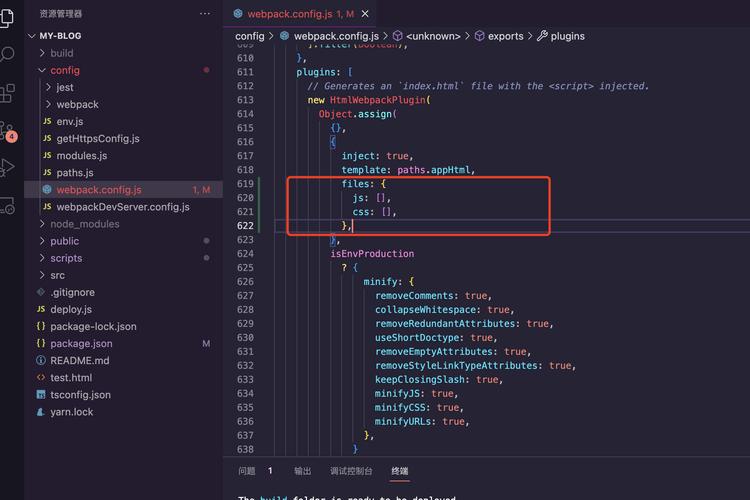Click on 'plugins: [' in line 611

click(x=324, y=72)
